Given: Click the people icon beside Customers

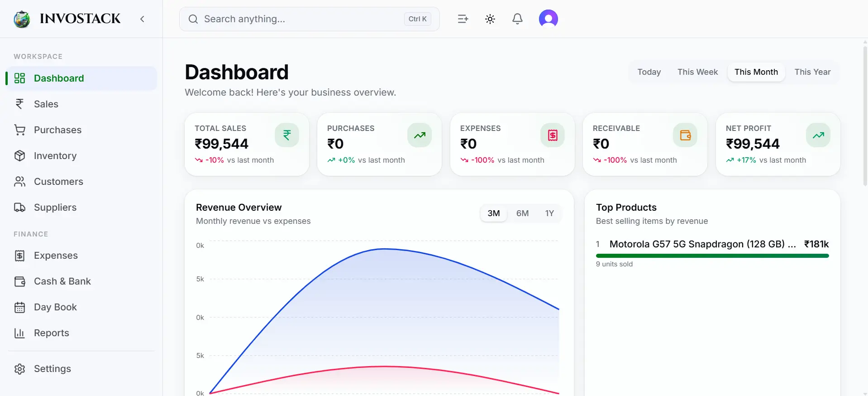Looking at the screenshot, I should 19,182.
